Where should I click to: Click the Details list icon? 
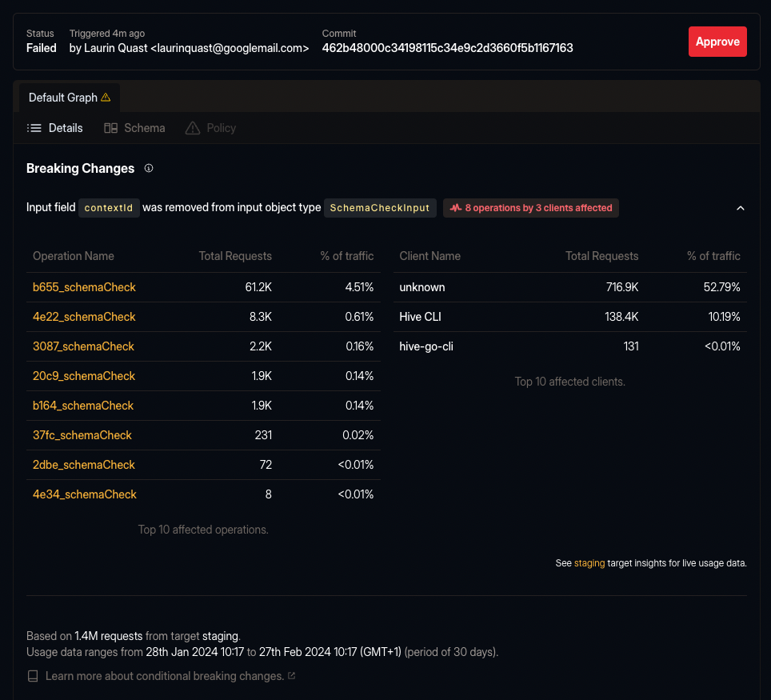[34, 128]
